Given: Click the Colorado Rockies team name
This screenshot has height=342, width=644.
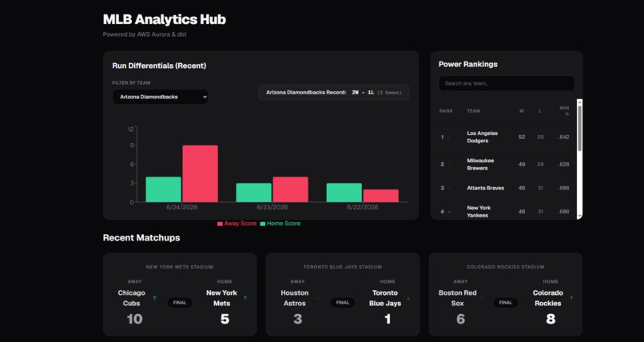Looking at the screenshot, I should 548,298.
